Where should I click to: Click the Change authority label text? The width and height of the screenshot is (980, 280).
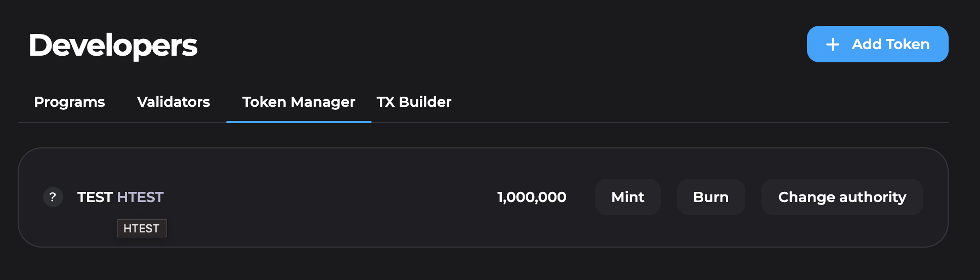pos(842,197)
